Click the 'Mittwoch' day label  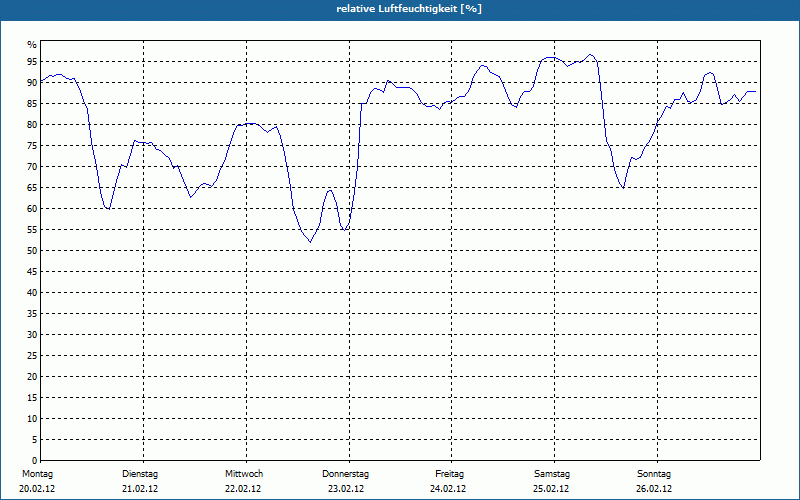(244, 474)
